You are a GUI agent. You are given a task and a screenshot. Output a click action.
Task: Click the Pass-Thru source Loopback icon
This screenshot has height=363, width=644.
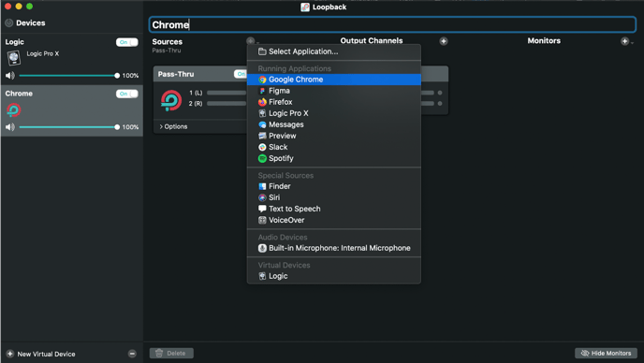[171, 101]
